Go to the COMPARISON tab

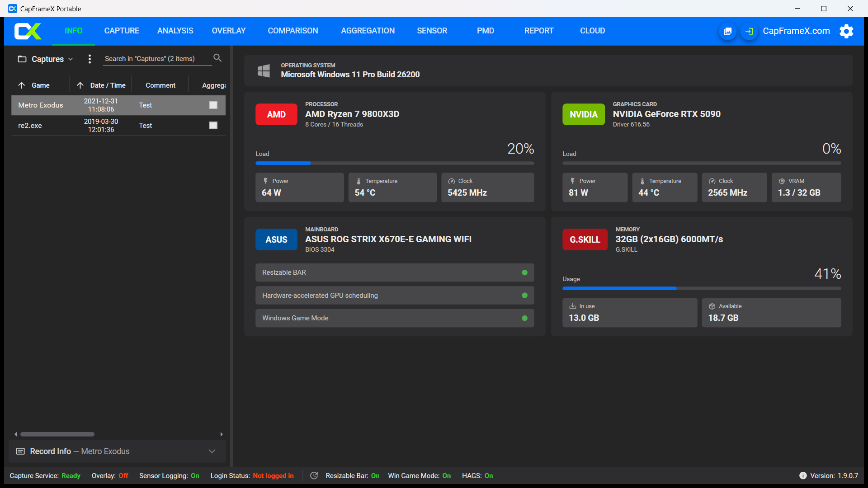tap(293, 31)
